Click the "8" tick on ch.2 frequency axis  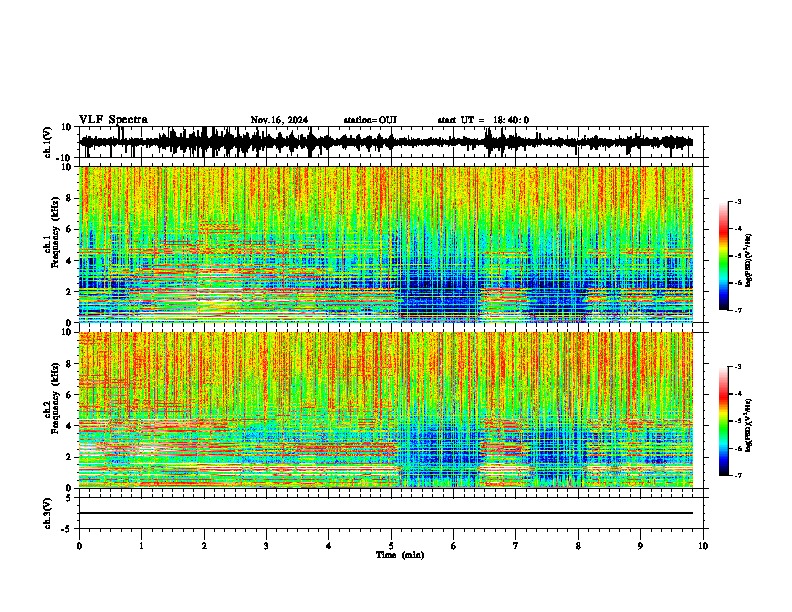tap(69, 364)
